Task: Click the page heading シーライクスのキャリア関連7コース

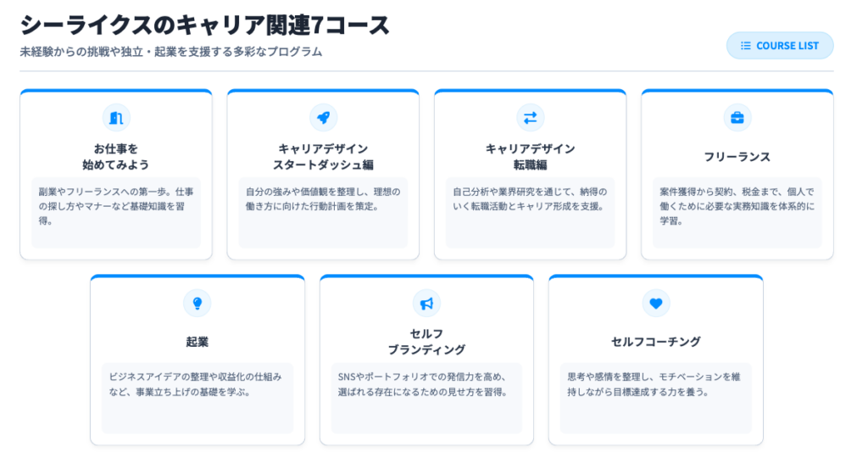Action: pos(205,25)
